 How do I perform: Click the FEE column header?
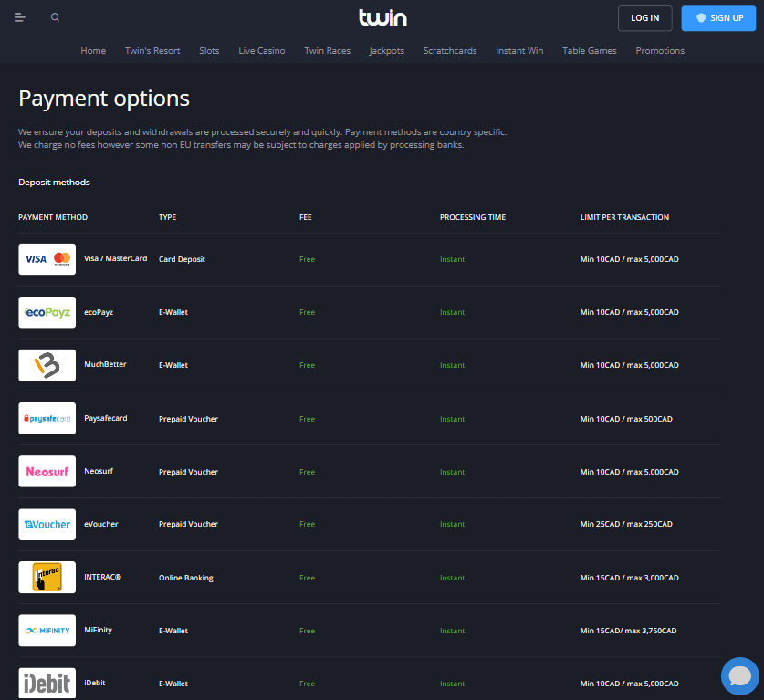pyautogui.click(x=306, y=217)
